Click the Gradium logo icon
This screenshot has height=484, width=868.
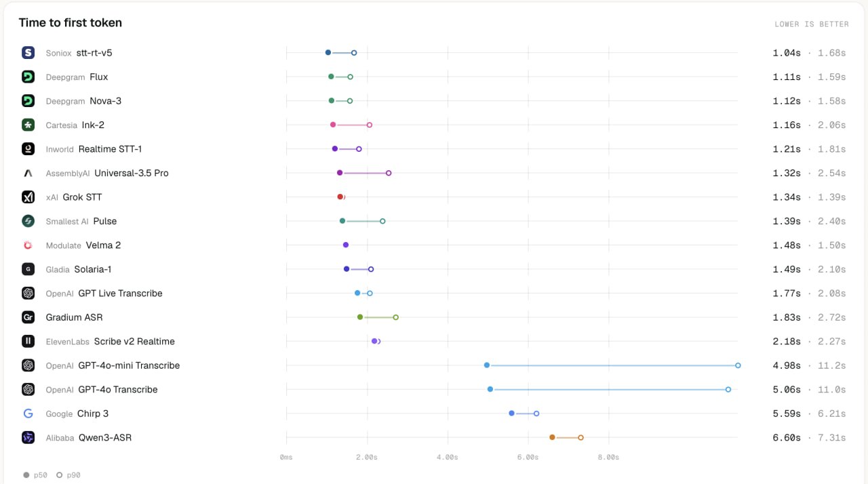(x=28, y=317)
